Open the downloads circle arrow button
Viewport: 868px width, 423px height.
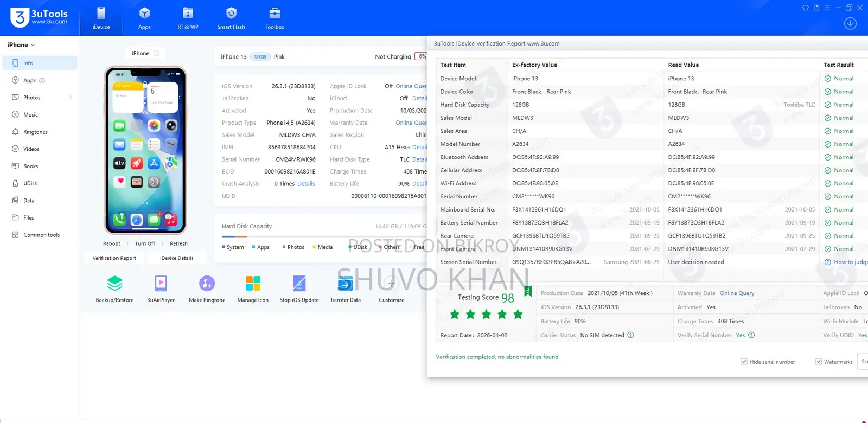click(850, 23)
